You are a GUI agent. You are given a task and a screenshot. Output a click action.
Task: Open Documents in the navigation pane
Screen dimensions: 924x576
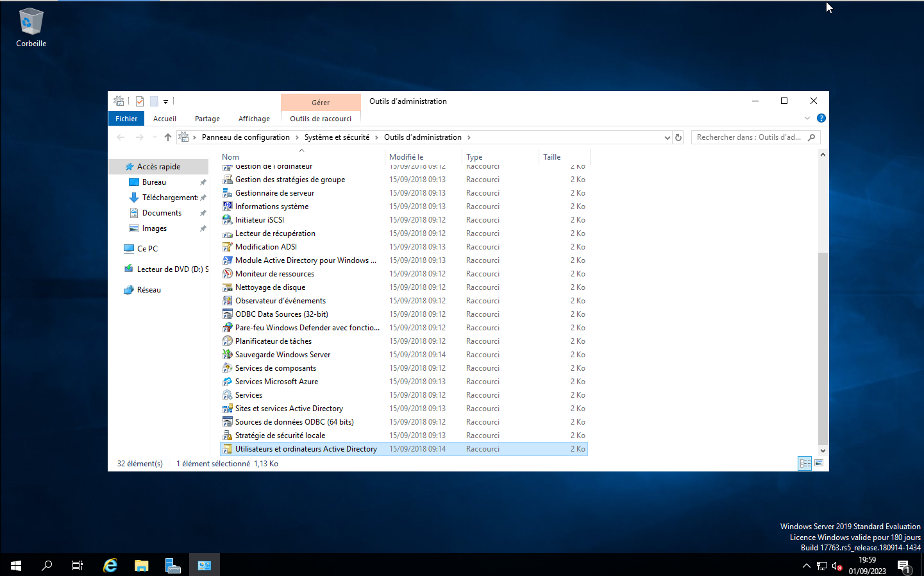(x=162, y=213)
